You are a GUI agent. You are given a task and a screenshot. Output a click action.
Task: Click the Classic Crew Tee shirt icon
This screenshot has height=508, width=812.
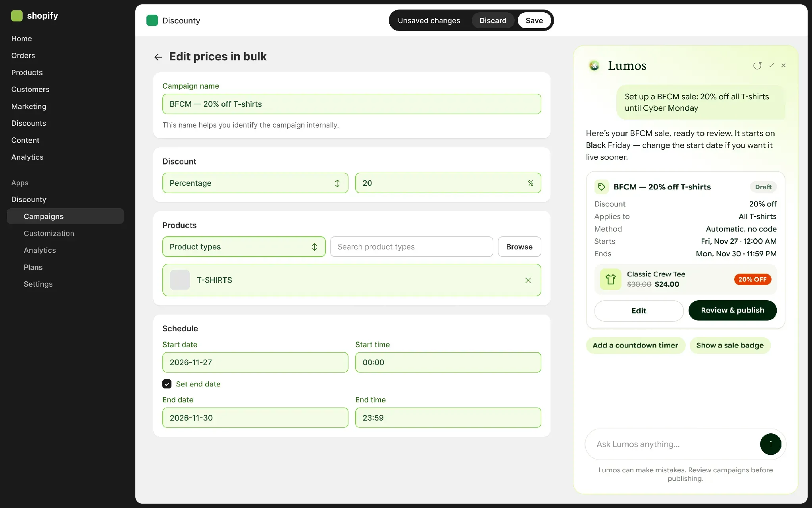click(610, 279)
